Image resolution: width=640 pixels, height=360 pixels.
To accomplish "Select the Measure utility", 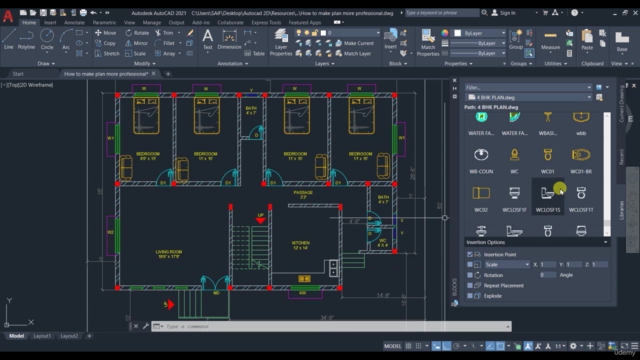I will (x=550, y=40).
